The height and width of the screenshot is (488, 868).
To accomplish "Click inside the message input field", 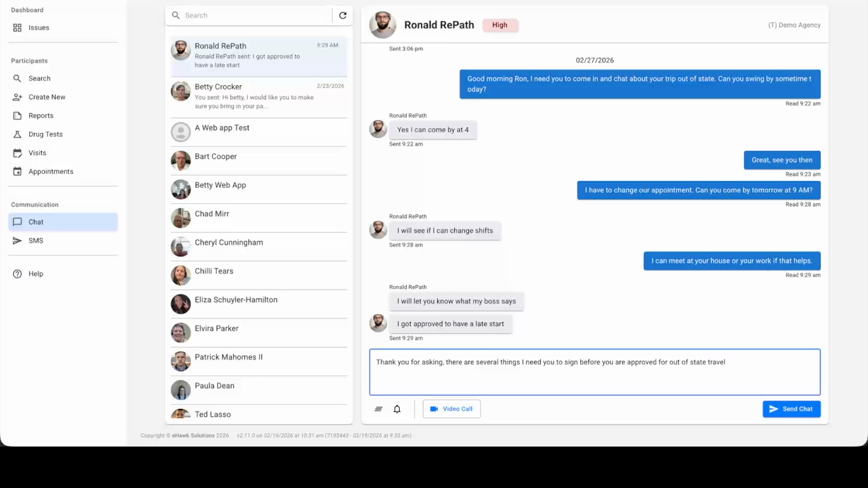I will coord(594,371).
